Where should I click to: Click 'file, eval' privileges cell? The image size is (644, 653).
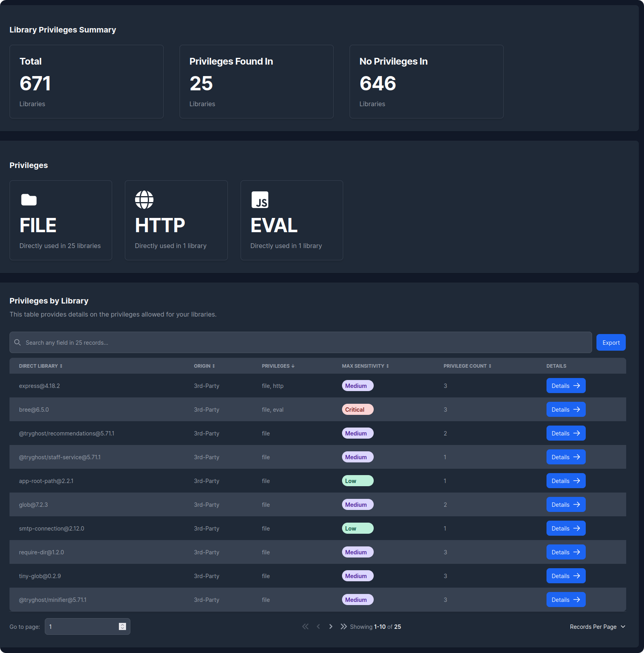273,409
